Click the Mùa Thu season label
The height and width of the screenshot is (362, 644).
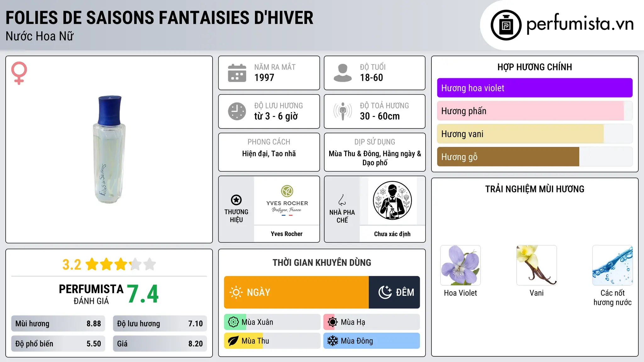pos(255,341)
